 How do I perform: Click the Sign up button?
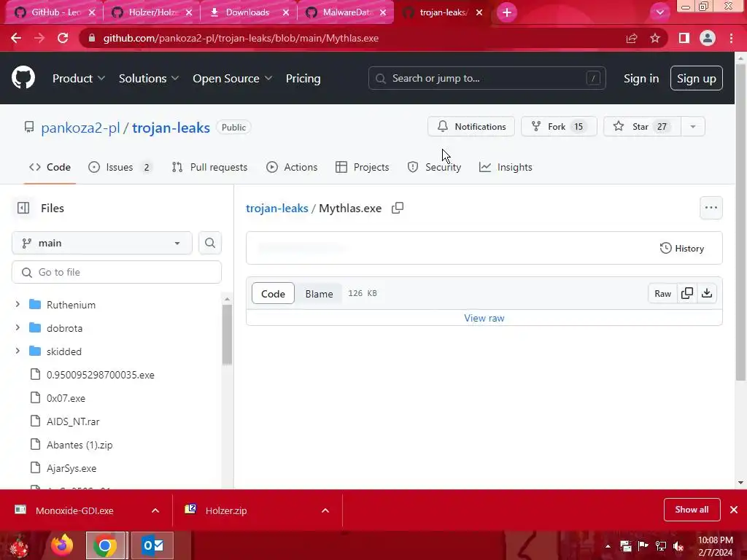696,78
